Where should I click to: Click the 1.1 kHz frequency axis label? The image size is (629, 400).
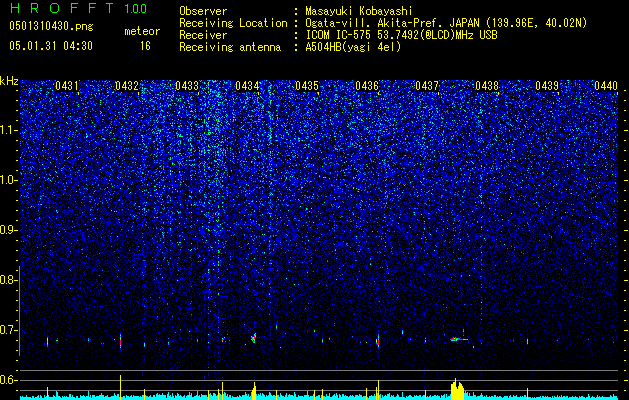click(7, 131)
